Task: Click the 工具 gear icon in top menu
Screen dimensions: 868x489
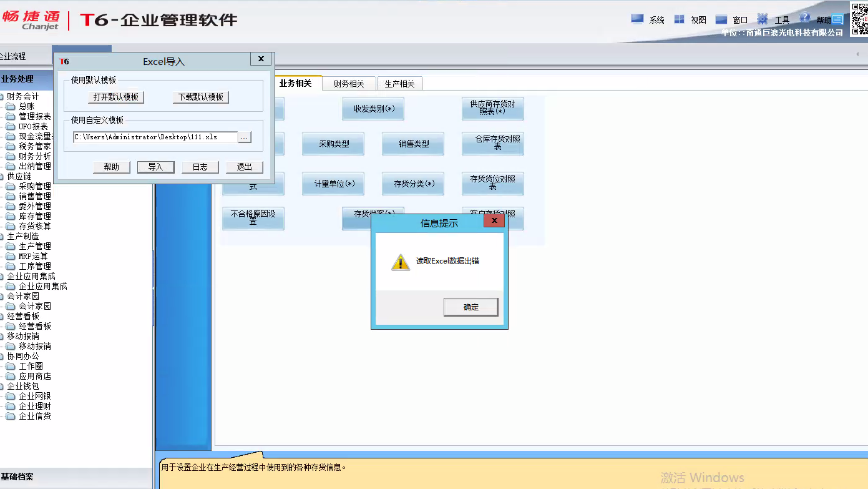Action: tap(763, 19)
